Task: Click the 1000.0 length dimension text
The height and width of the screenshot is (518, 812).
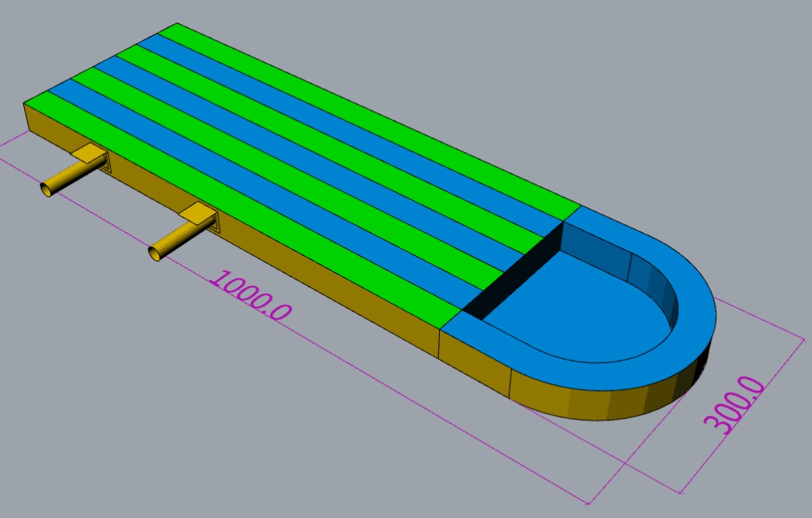Action: click(x=249, y=295)
